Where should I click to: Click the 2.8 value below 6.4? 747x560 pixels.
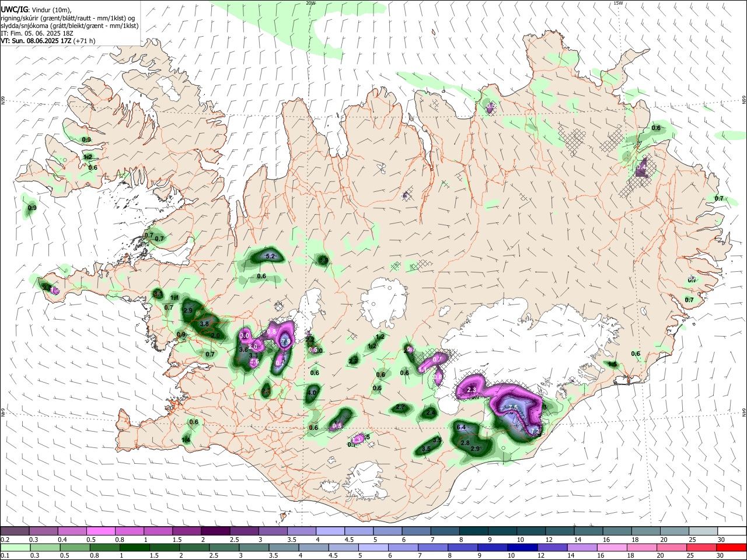pyautogui.click(x=465, y=443)
